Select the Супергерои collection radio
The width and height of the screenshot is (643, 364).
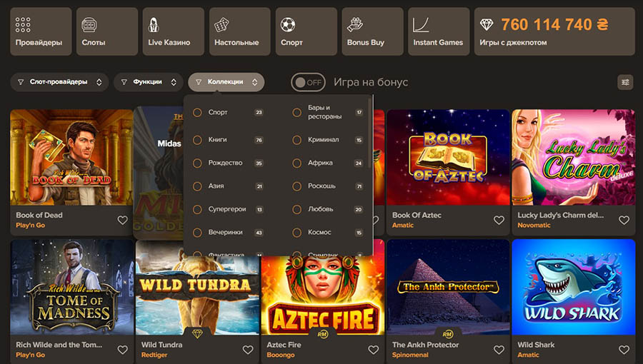(x=197, y=209)
